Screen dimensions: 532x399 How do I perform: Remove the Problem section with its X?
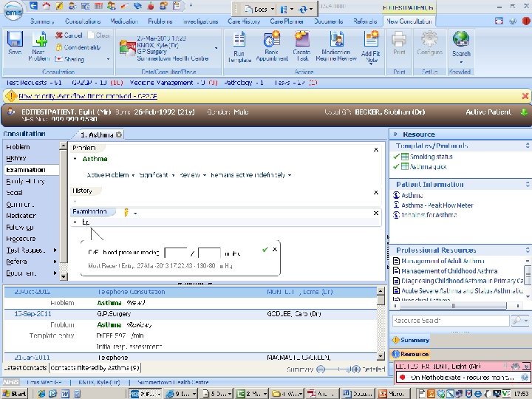click(375, 149)
